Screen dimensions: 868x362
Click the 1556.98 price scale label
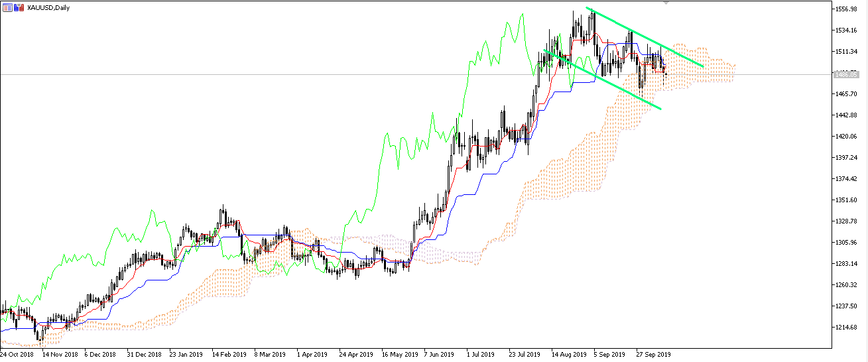click(x=849, y=9)
